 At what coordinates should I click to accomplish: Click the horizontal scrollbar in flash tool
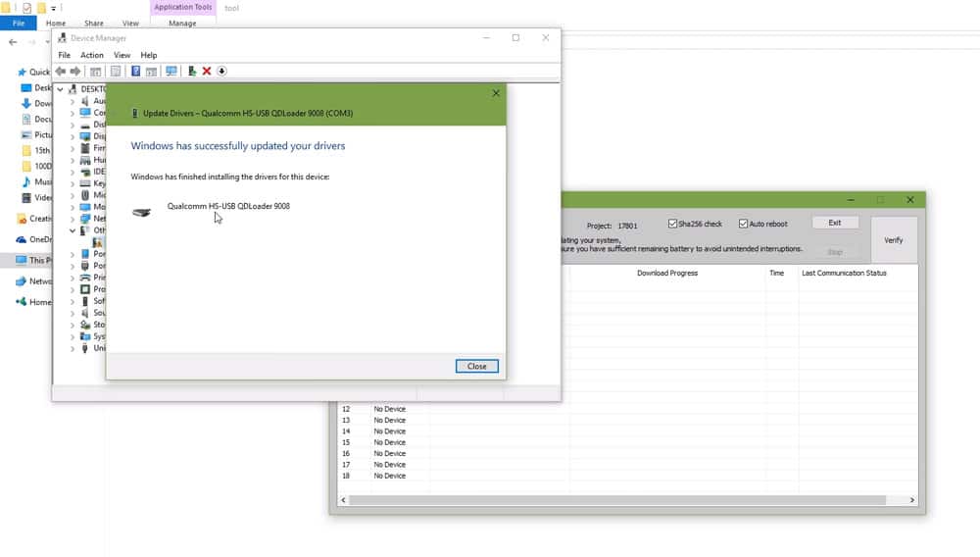616,500
